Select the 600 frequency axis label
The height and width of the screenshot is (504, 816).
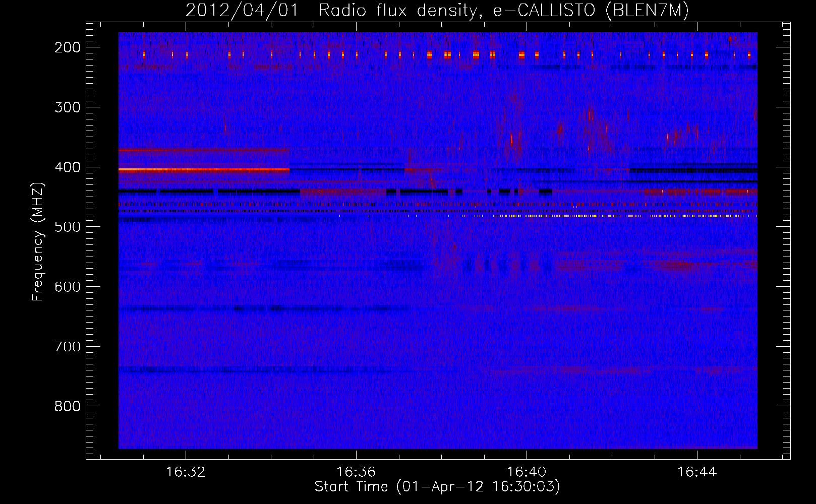pyautogui.click(x=67, y=287)
